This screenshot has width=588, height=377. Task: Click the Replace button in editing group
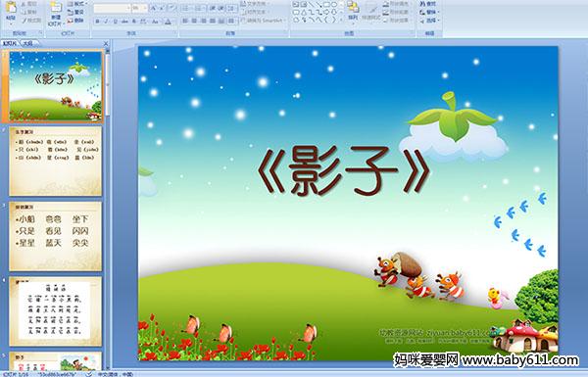[x=428, y=13]
